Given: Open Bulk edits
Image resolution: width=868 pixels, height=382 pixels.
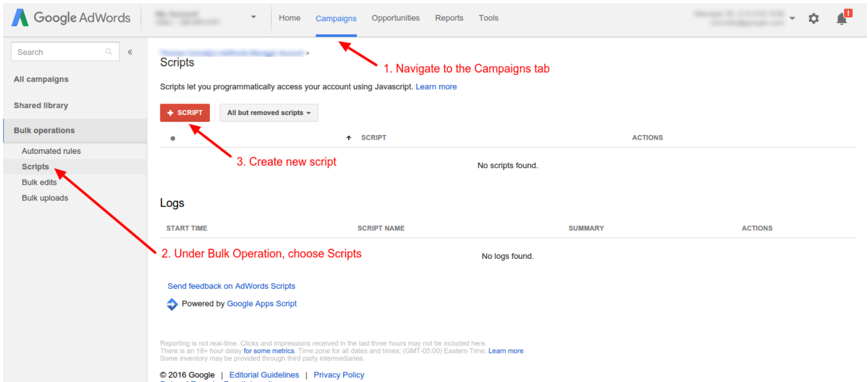Looking at the screenshot, I should click(x=39, y=182).
